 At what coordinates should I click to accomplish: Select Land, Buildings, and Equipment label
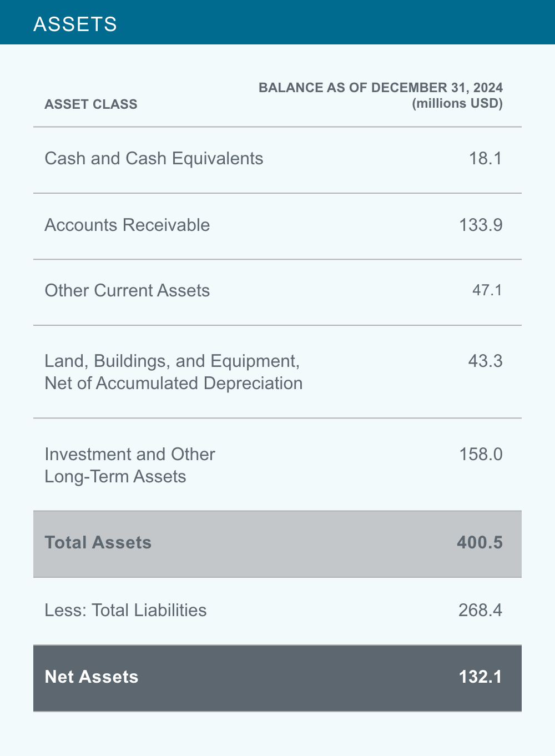(x=173, y=372)
